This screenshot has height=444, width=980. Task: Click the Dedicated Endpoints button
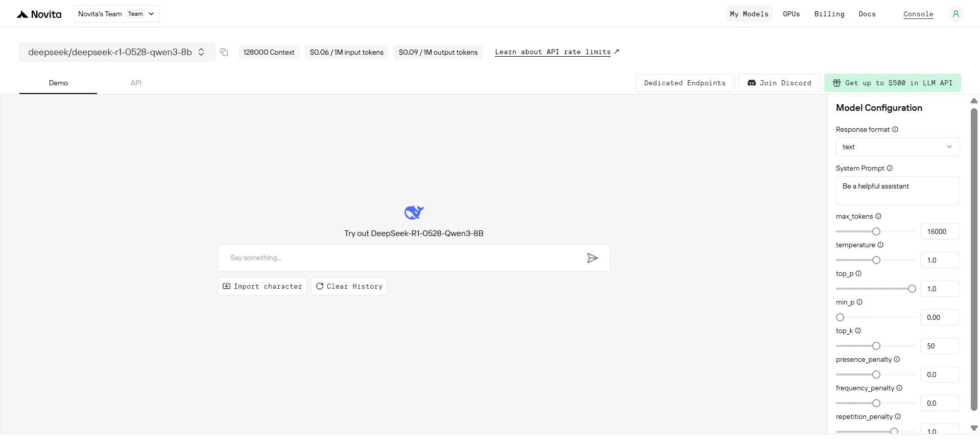coord(685,83)
